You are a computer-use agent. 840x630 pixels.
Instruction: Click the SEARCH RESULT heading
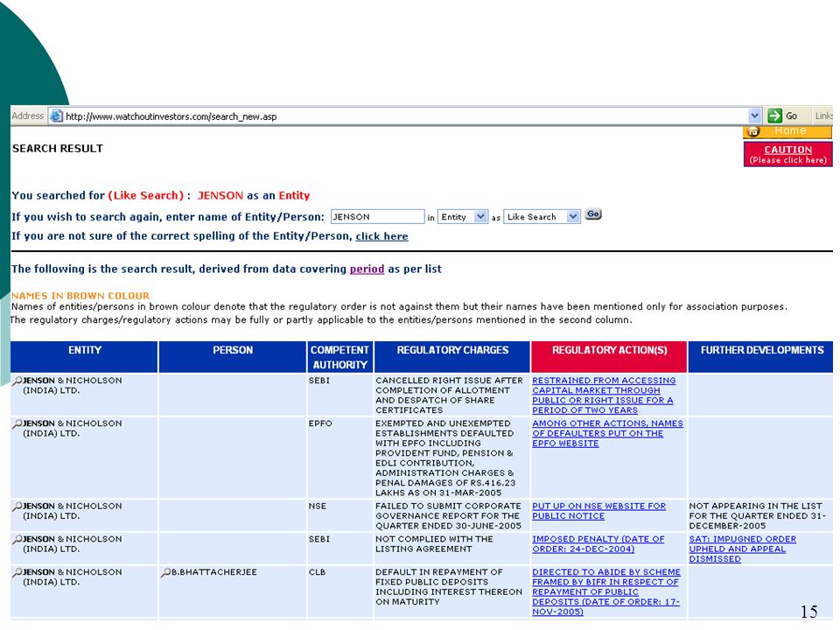point(58,149)
